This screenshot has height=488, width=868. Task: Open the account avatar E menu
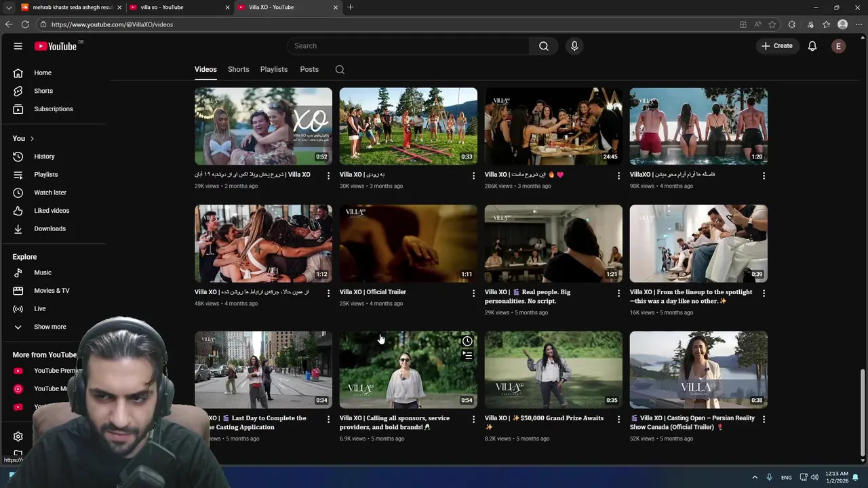[839, 46]
